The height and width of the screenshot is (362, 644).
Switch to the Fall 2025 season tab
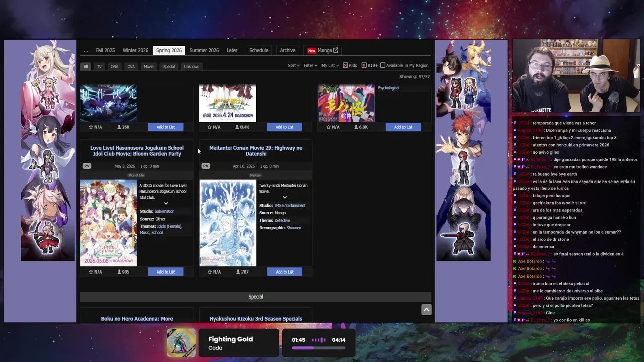point(105,50)
